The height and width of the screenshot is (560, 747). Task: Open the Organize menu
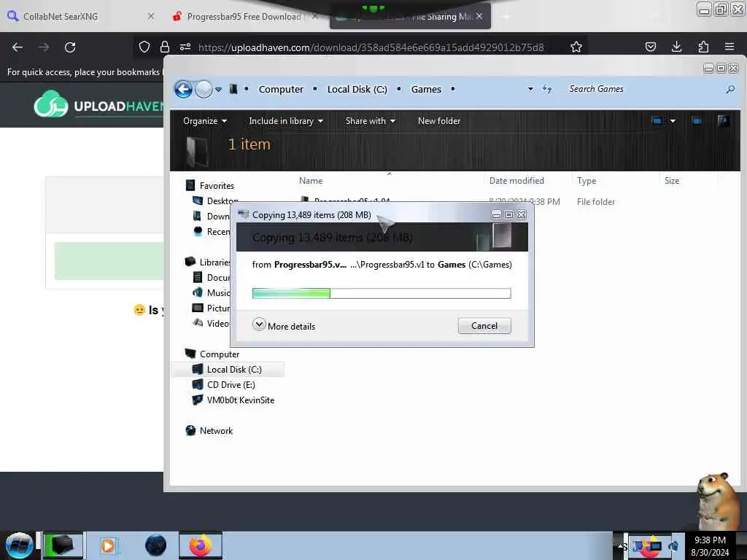click(x=205, y=121)
